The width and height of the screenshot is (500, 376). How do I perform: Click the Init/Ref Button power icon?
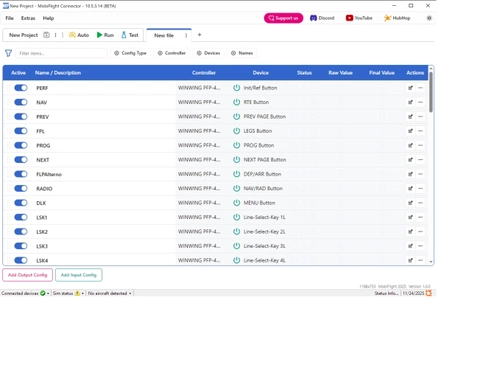point(236,88)
